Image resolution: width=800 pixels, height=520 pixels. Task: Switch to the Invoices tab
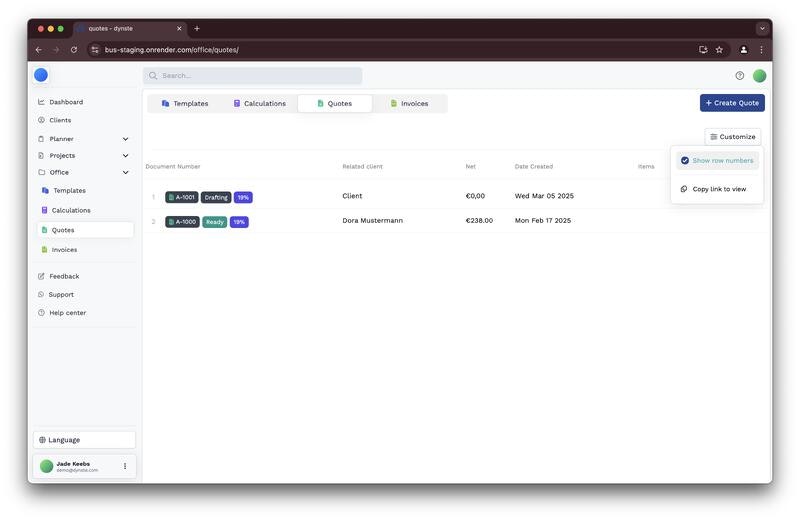pos(410,104)
